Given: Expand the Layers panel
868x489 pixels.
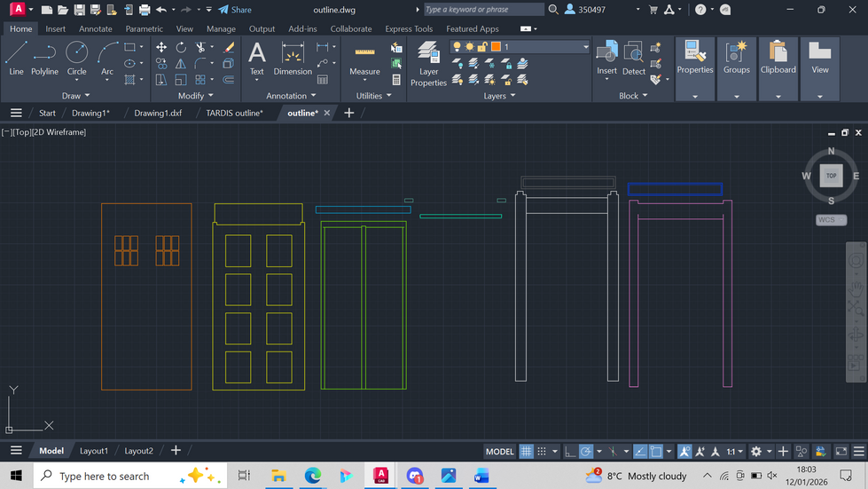Looking at the screenshot, I should tap(499, 96).
